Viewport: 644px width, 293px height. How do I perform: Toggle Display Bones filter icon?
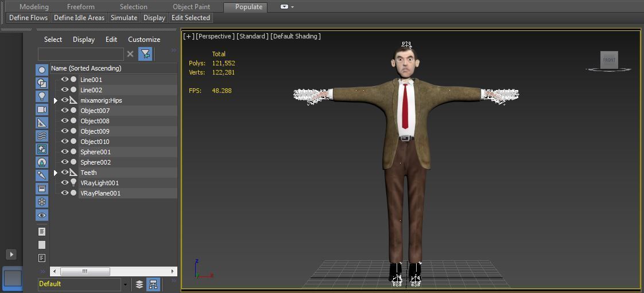click(x=41, y=175)
